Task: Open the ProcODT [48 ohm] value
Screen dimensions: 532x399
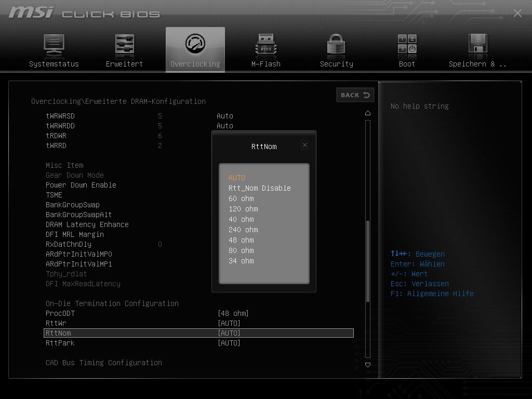Action: (x=233, y=313)
